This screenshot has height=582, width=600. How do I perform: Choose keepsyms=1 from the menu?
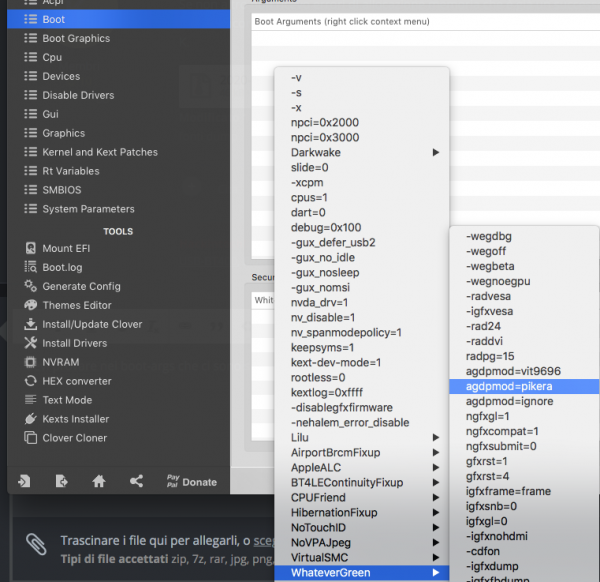[362, 347]
